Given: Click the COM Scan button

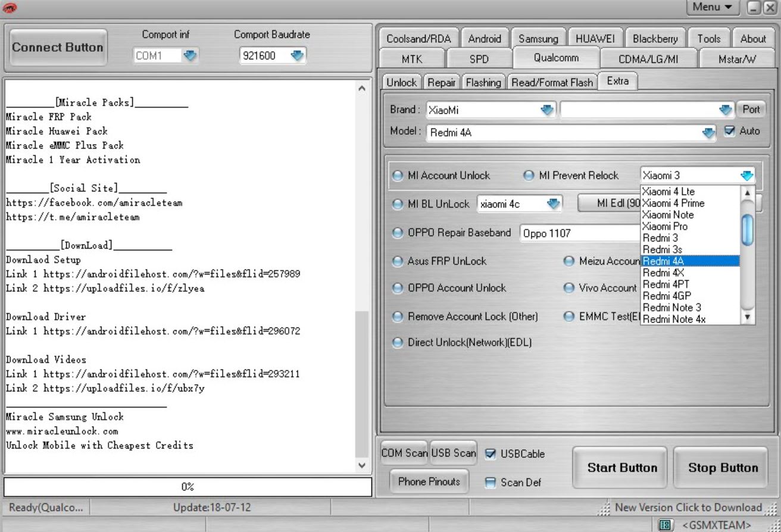Looking at the screenshot, I should 405,453.
